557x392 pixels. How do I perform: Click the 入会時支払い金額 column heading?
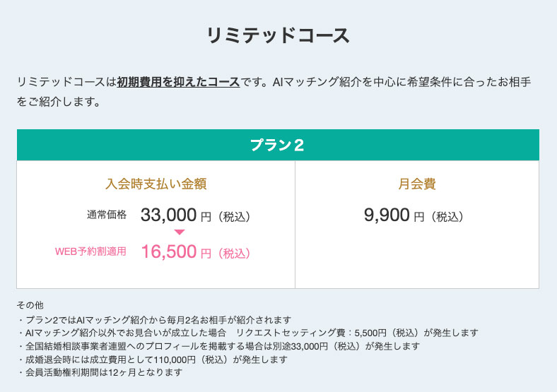pyautogui.click(x=156, y=184)
